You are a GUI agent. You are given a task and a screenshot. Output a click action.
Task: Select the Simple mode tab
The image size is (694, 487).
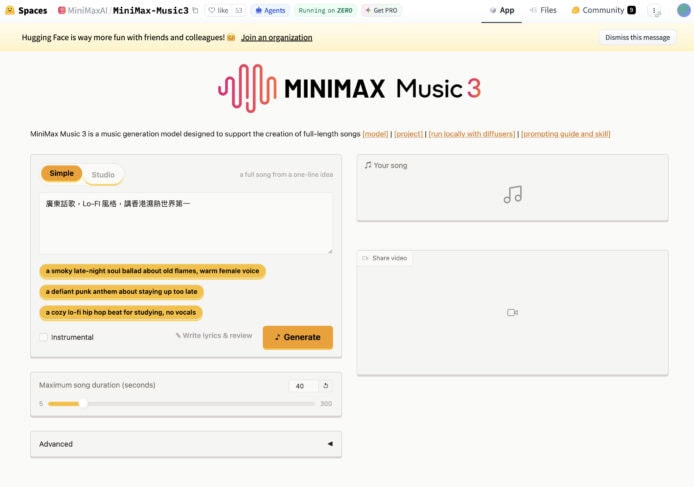(62, 174)
